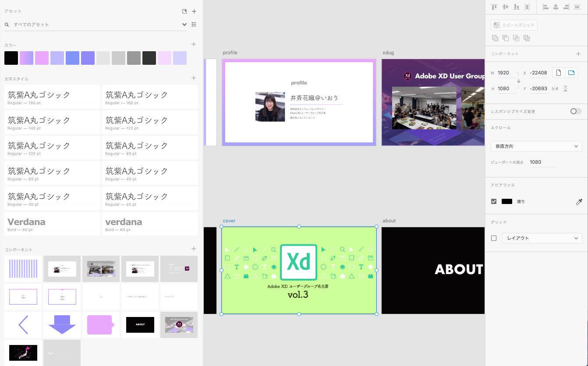Select the Japan map component thumbnail
This screenshot has height=366, width=588.
[23, 353]
